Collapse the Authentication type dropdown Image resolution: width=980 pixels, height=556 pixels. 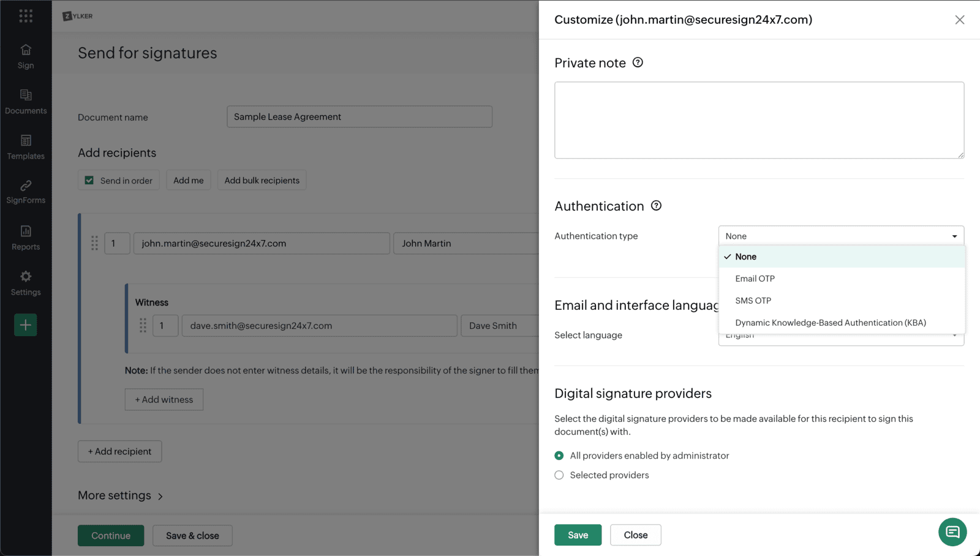[x=841, y=236]
